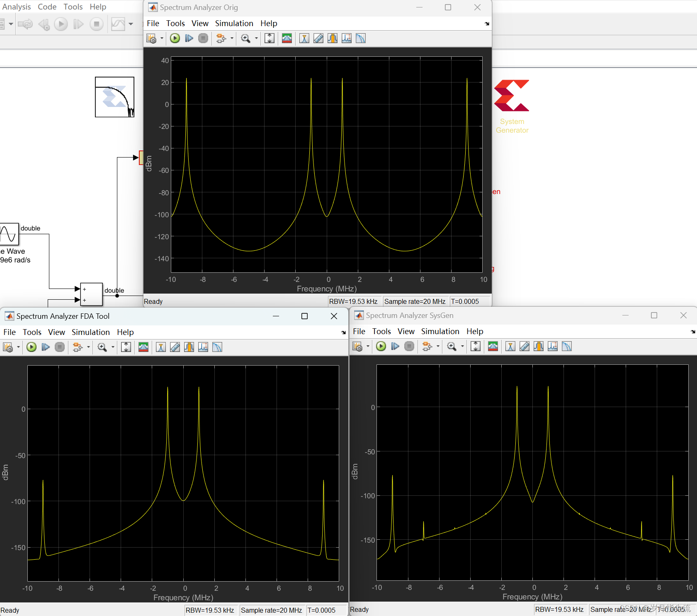Open Tools menu in SysGen analyzer
This screenshot has height=616, width=697.
click(x=381, y=332)
